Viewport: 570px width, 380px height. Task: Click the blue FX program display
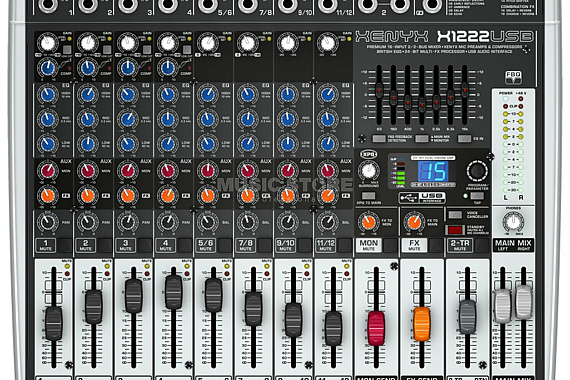pyautogui.click(x=433, y=171)
